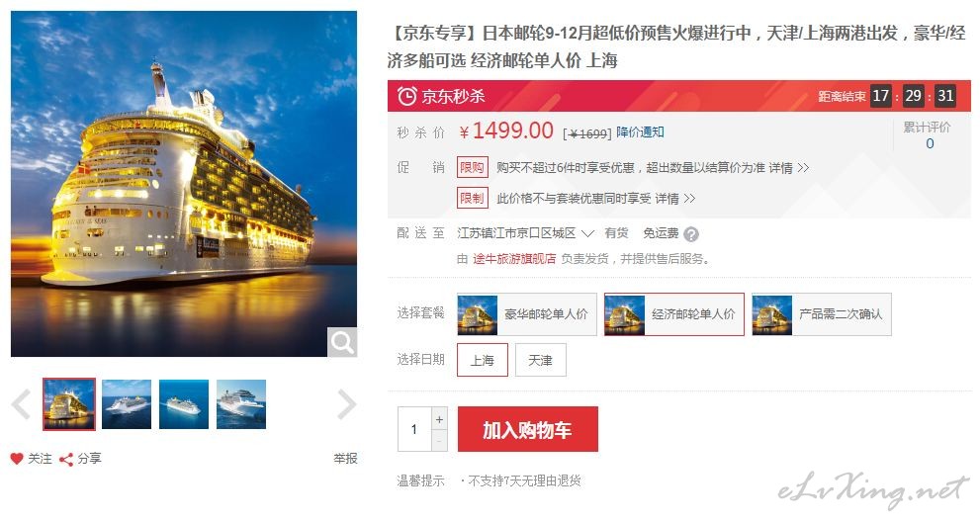This screenshot has height=523, width=980.
Task: Increase quantity with the plus button
Action: [x=439, y=419]
